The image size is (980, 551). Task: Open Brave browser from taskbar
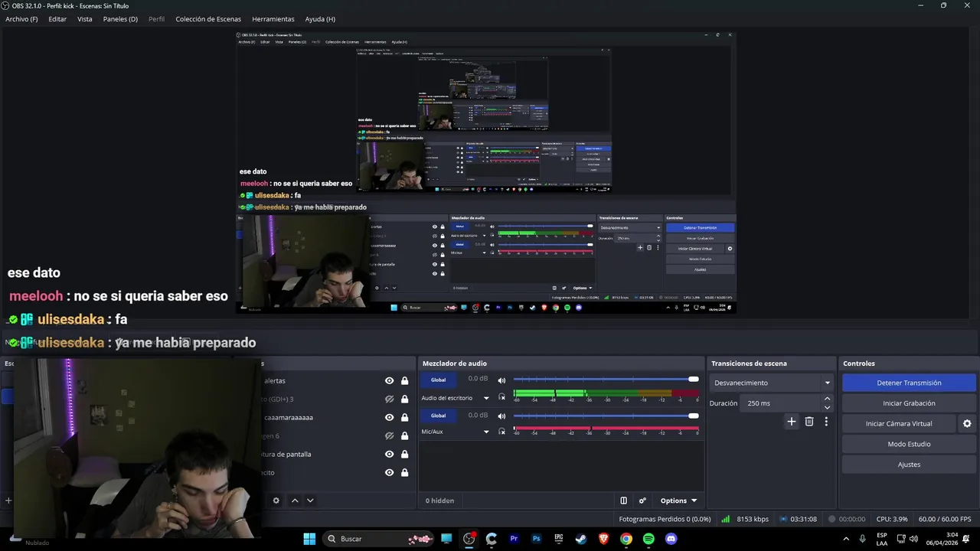(604, 539)
